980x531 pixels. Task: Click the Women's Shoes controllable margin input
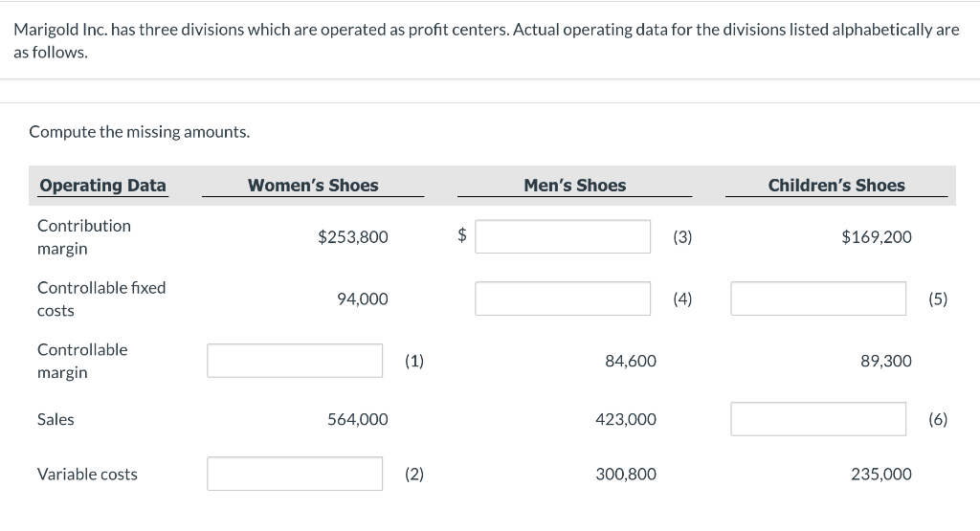pos(295,361)
